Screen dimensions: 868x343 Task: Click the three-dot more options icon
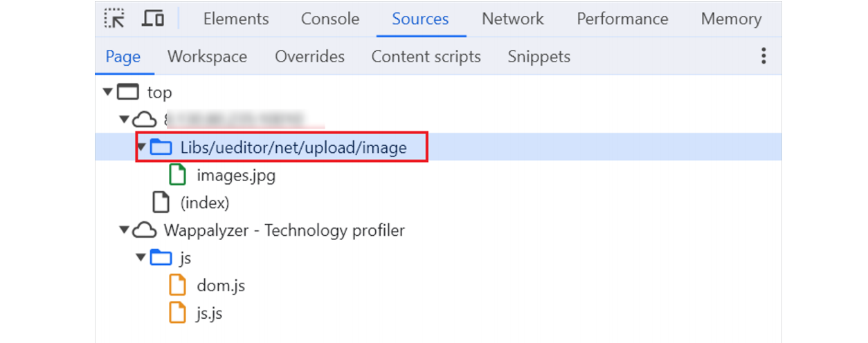pos(763,56)
